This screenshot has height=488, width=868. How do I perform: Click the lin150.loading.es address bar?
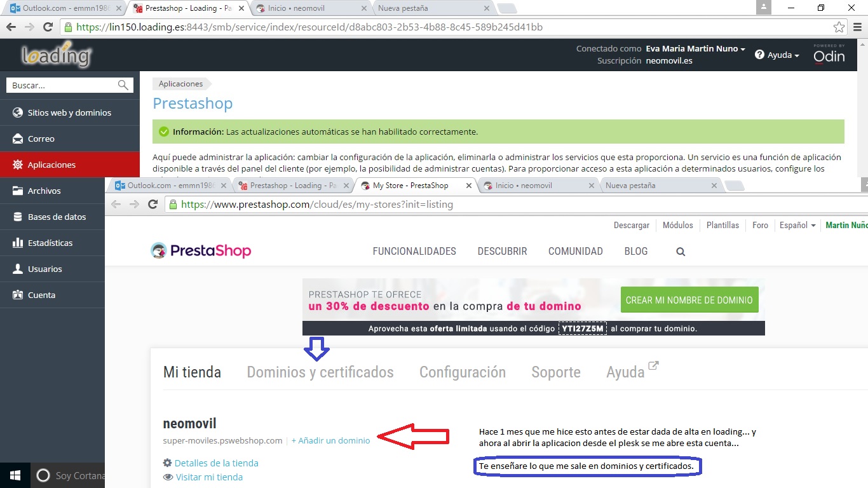[x=454, y=27]
